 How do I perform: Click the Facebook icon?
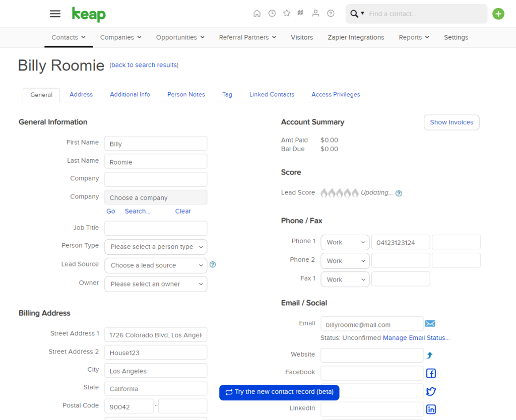point(431,373)
